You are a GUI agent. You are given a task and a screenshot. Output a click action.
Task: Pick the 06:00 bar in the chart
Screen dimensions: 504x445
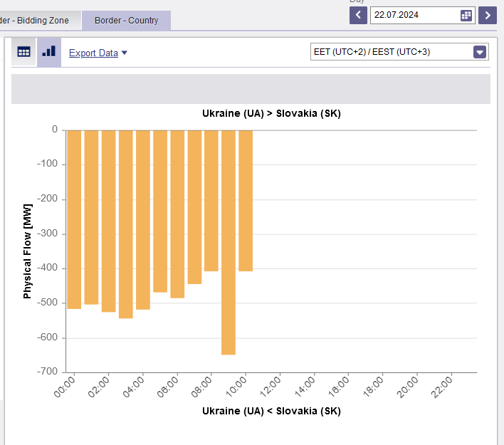[177, 214]
